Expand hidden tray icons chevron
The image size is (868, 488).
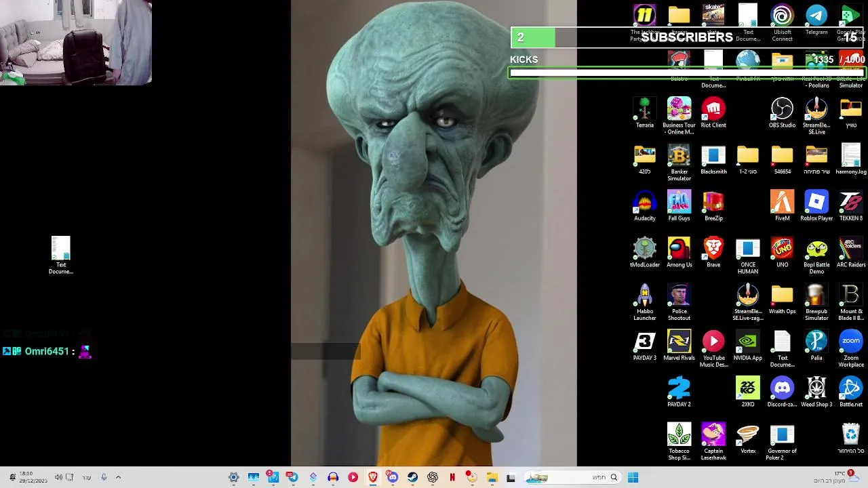coord(118,477)
